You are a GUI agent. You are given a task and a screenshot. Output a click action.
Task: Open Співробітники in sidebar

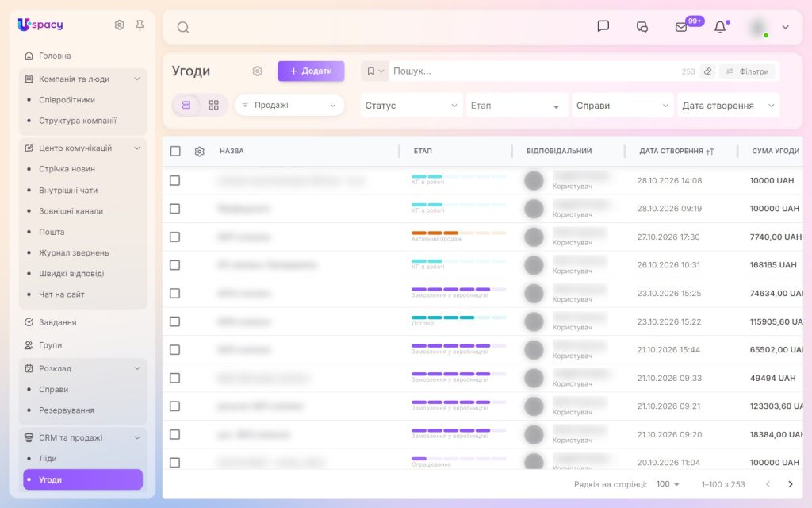pos(82,99)
